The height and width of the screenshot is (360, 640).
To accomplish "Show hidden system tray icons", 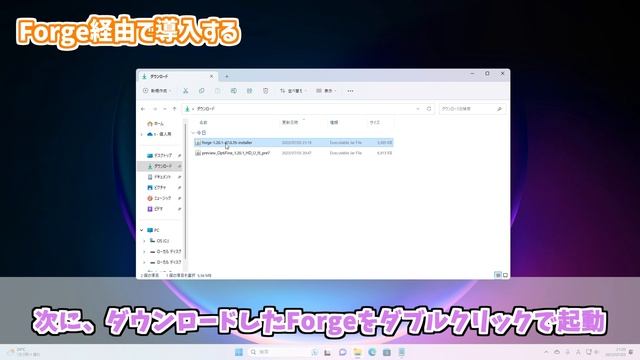I will [x=546, y=352].
